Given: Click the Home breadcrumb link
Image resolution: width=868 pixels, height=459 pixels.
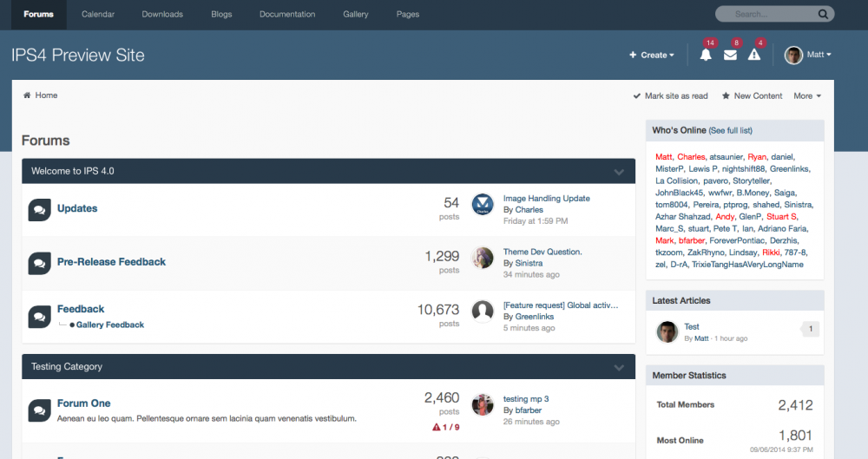Looking at the screenshot, I should (46, 95).
